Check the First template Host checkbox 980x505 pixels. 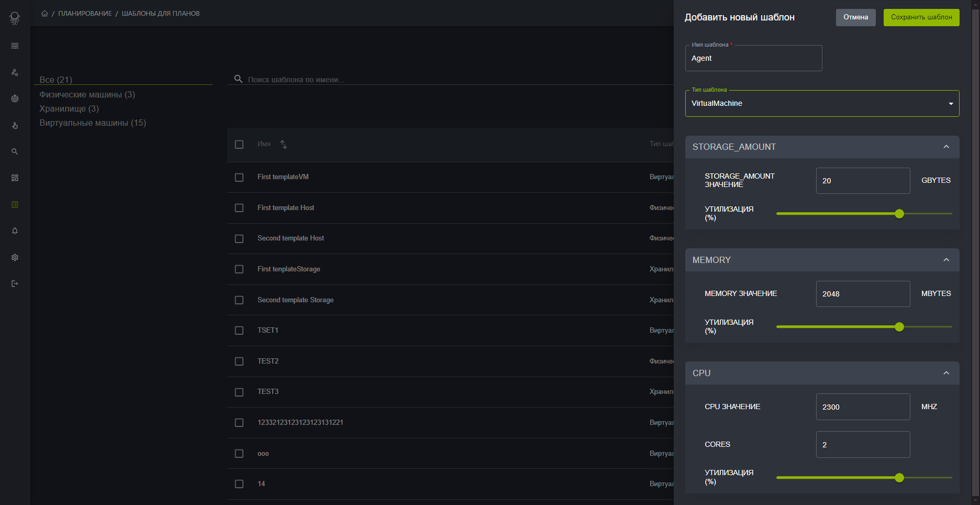(239, 208)
